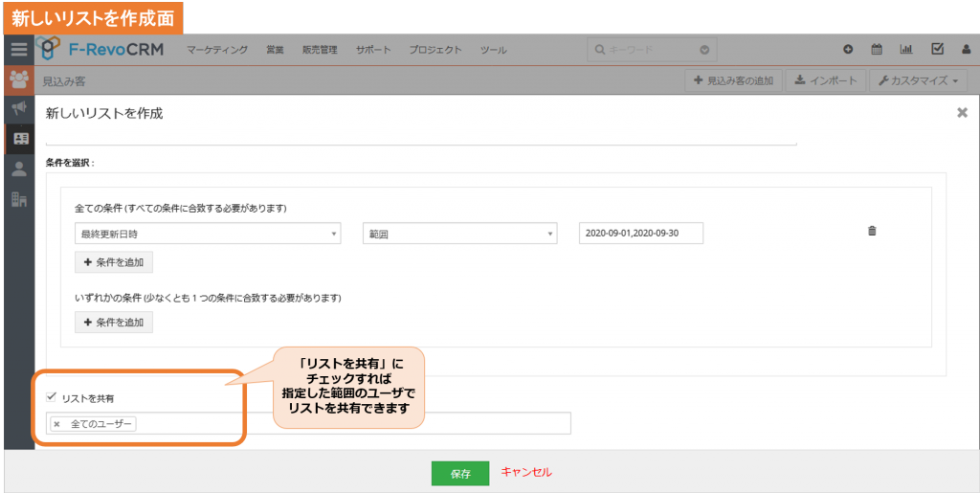Open the comparator dropdown 範囲
980x493 pixels.
click(x=459, y=234)
